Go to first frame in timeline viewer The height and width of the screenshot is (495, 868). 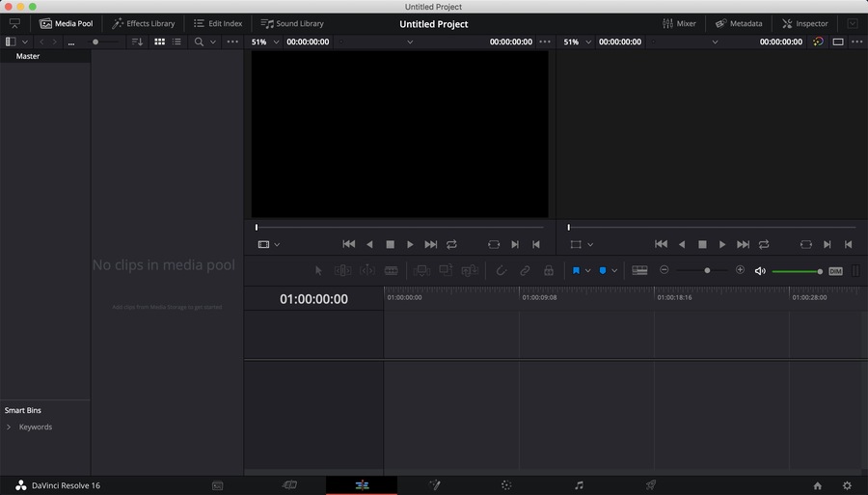pos(661,244)
